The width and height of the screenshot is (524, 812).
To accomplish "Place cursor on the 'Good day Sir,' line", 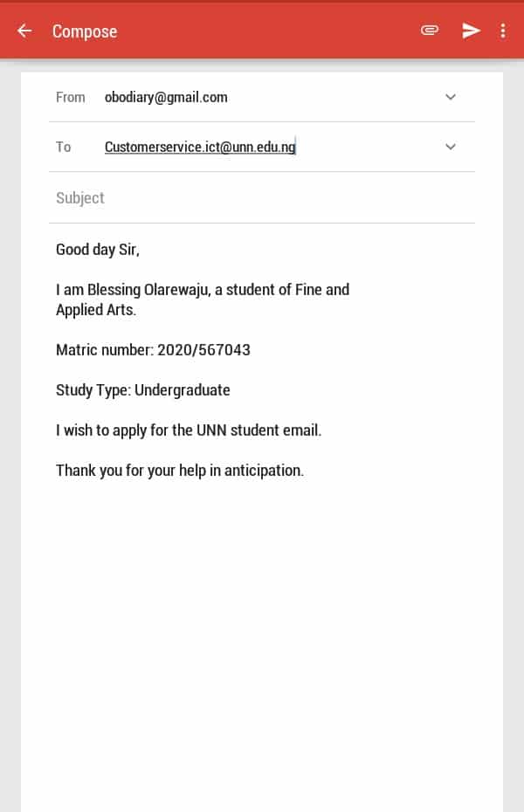I will click(98, 250).
